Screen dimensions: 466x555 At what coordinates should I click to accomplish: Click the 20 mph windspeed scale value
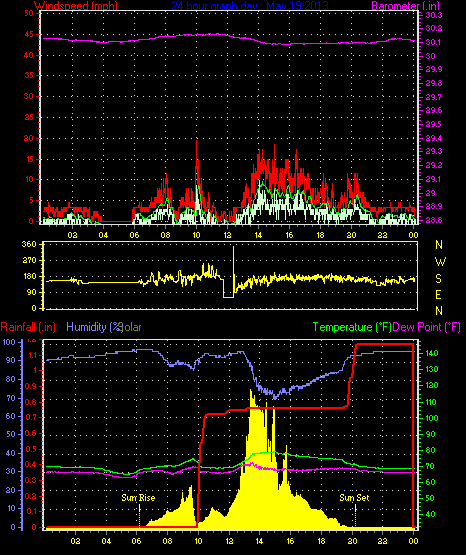pos(29,138)
